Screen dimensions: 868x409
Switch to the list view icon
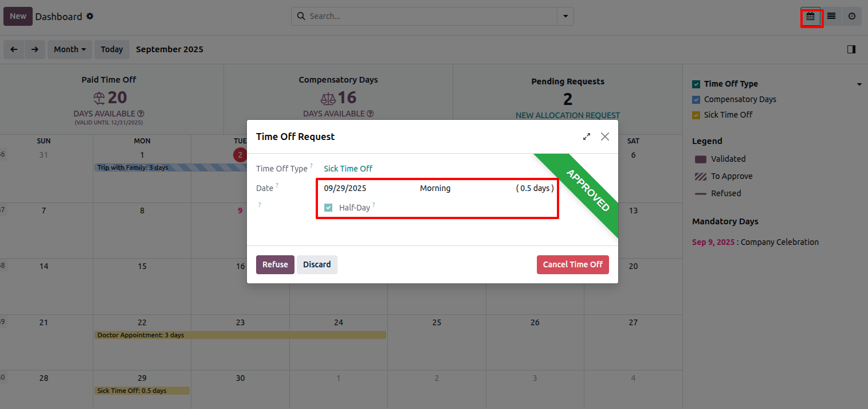pos(831,17)
